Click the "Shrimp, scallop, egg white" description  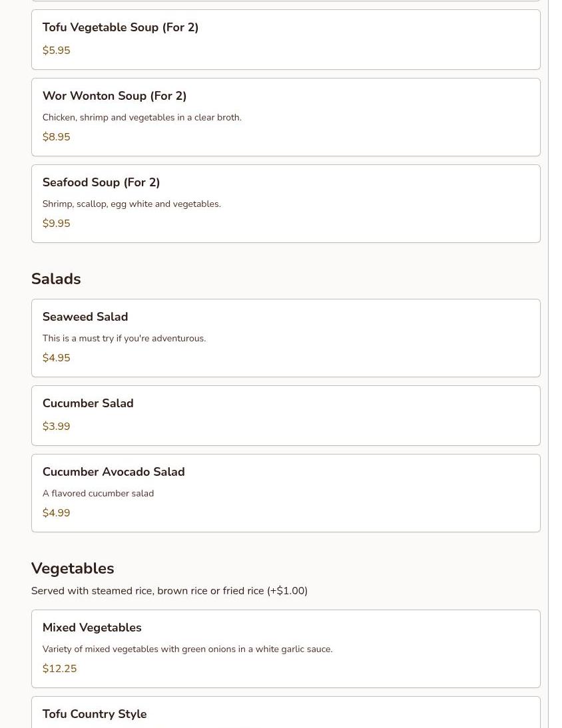[131, 204]
